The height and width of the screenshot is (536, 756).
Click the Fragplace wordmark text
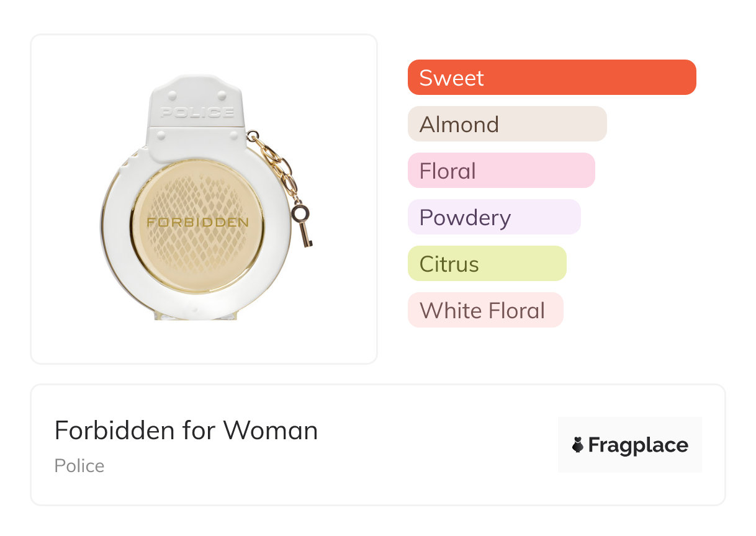(638, 445)
